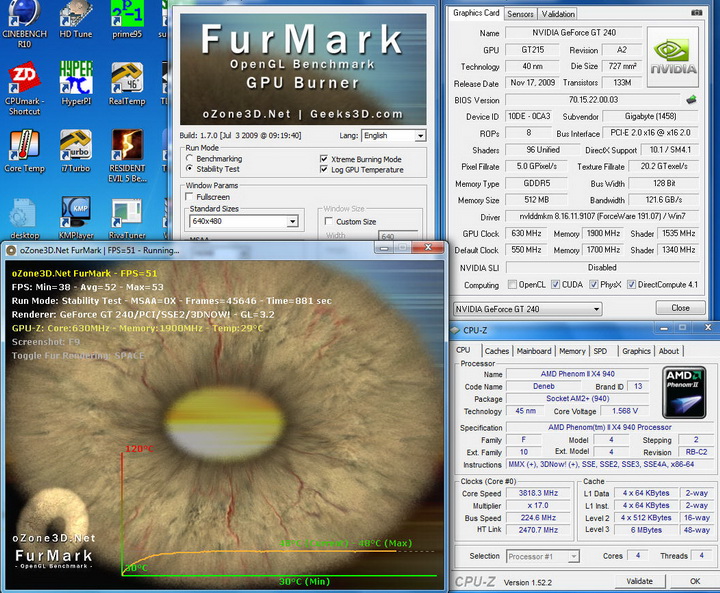Select the Benchmarking run mode
The height and width of the screenshot is (593, 720).
(189, 158)
